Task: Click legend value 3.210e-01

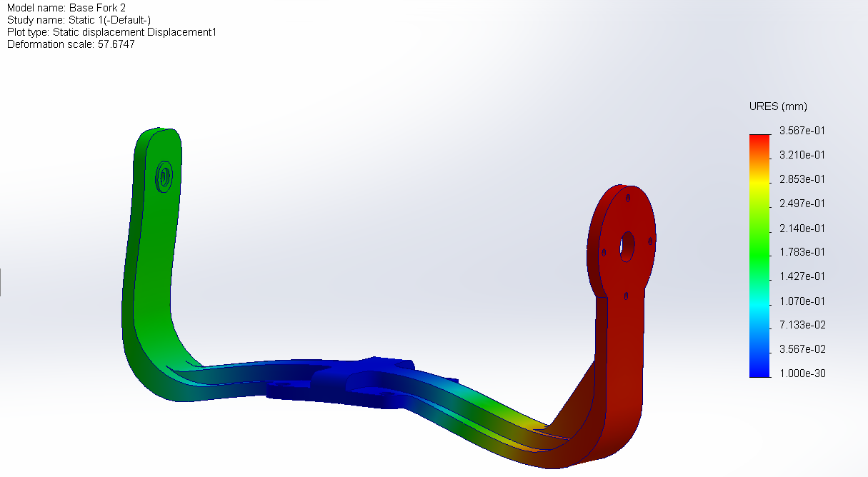Action: 803,155
